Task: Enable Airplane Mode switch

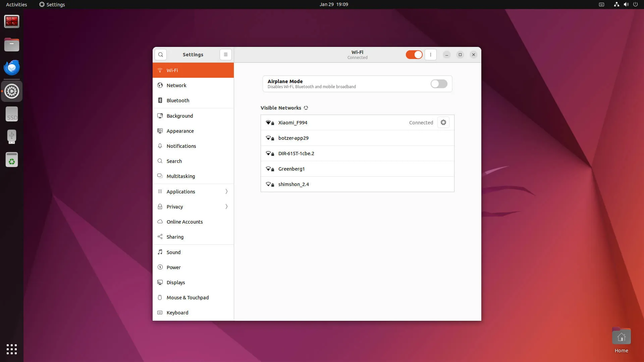Action: click(439, 84)
